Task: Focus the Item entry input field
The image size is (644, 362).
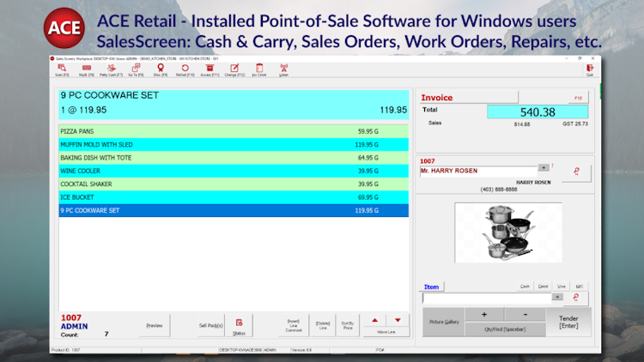Action: (x=487, y=298)
